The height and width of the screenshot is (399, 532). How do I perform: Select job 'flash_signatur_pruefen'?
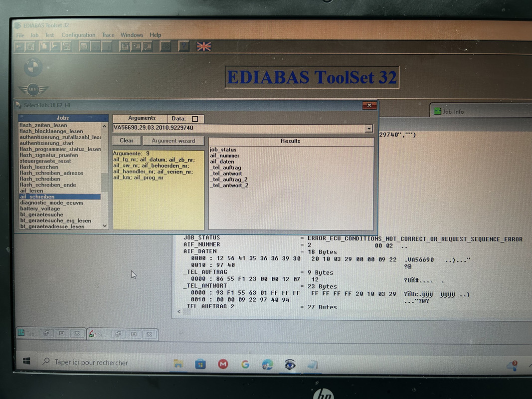click(x=49, y=155)
